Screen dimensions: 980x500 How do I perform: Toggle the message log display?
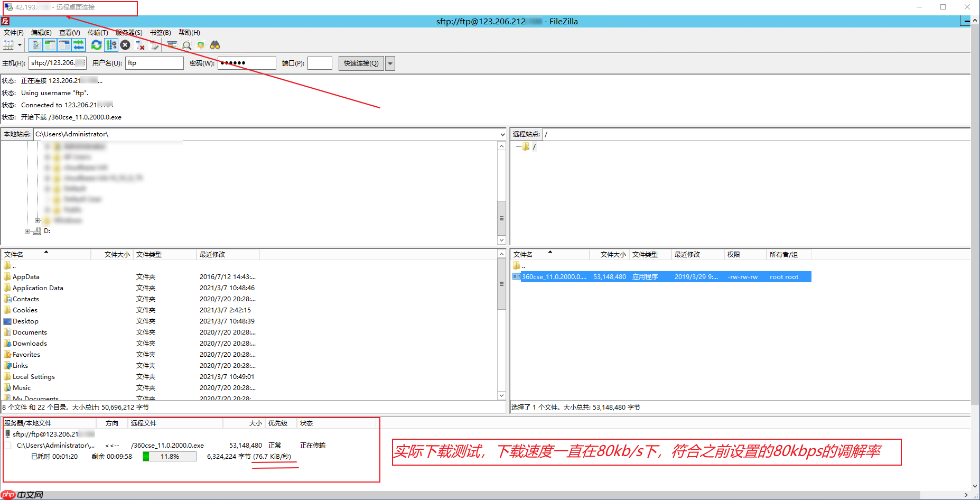pyautogui.click(x=36, y=45)
